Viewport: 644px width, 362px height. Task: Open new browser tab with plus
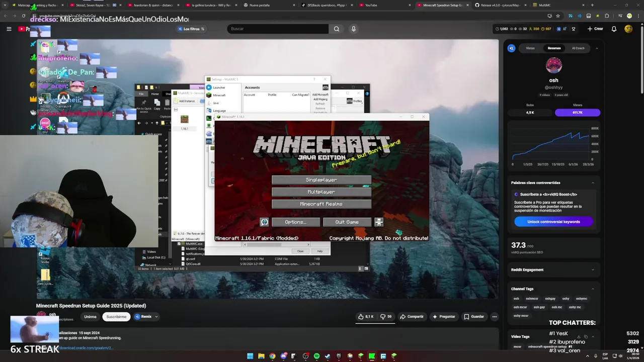[x=592, y=5]
